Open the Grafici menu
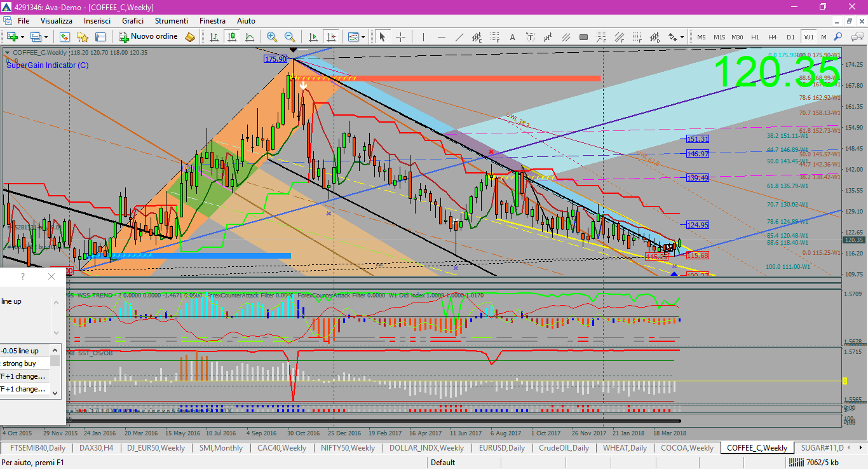 [133, 21]
